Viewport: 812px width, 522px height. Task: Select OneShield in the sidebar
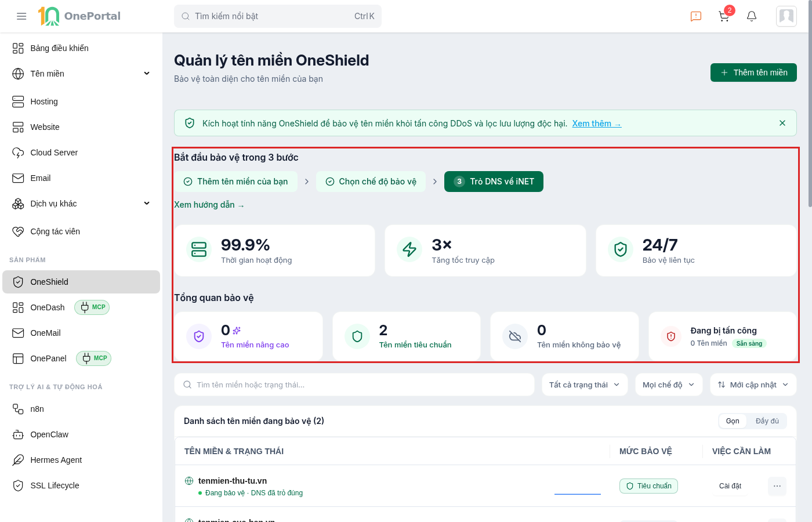pos(81,282)
